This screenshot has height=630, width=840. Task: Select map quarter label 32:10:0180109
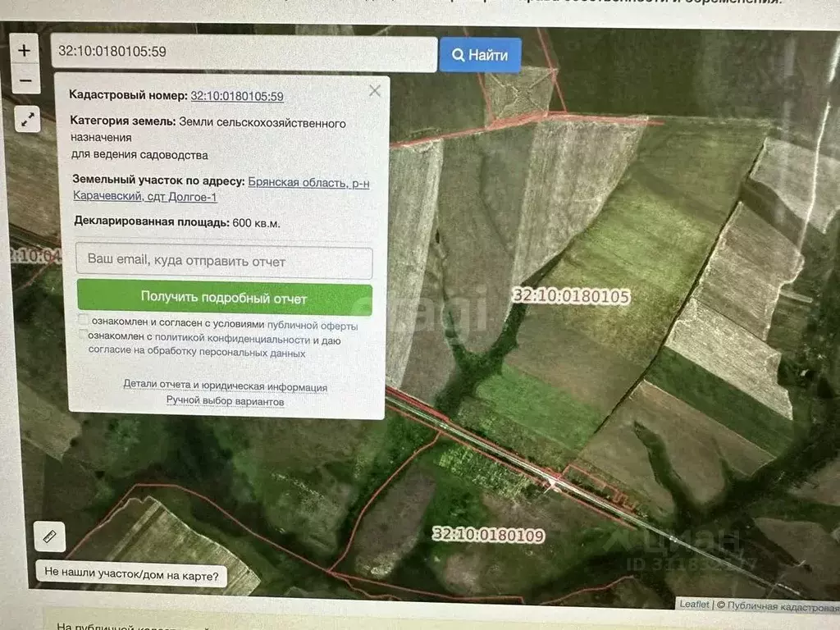coord(488,536)
